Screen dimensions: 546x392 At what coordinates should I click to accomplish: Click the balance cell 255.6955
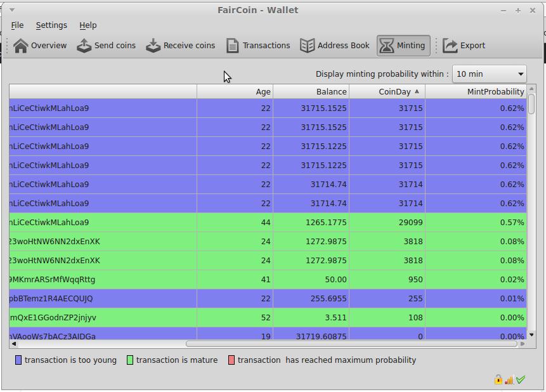pyautogui.click(x=311, y=299)
